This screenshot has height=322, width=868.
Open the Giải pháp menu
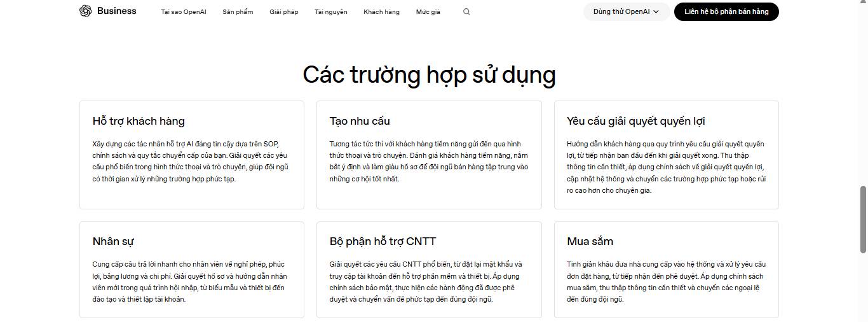tap(283, 12)
